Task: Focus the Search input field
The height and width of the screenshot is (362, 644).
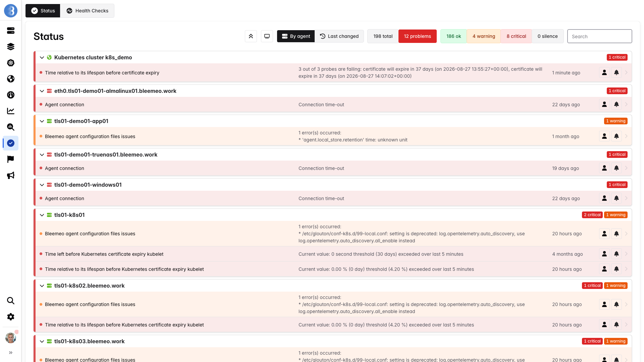Action: pyautogui.click(x=599, y=36)
